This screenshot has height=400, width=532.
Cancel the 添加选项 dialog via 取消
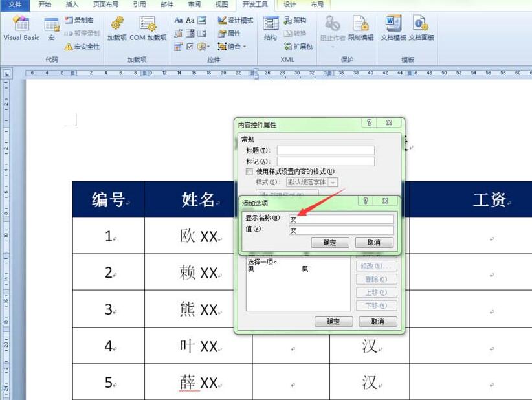point(375,242)
